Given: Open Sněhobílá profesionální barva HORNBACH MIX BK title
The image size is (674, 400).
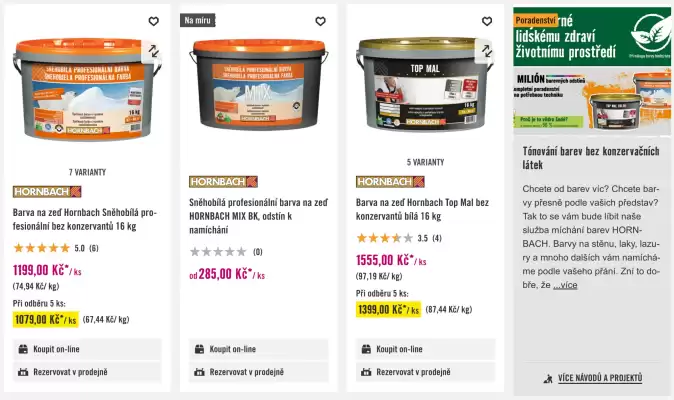Looking at the screenshot, I should (258, 216).
